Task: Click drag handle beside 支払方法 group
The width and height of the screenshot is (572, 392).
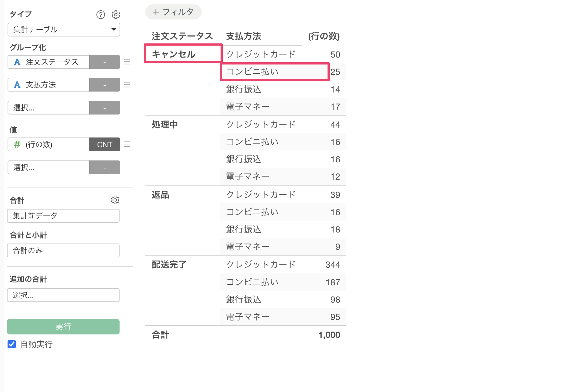Action: pos(127,85)
